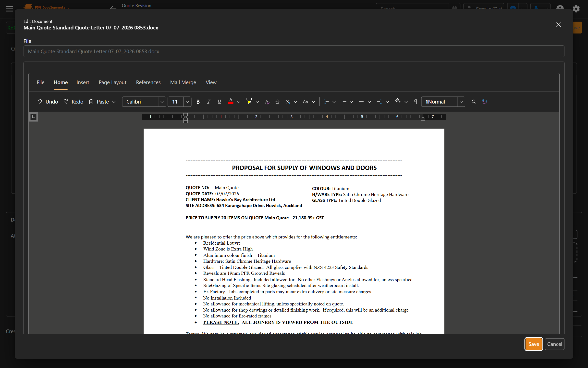Open the References tab

pyautogui.click(x=148, y=82)
